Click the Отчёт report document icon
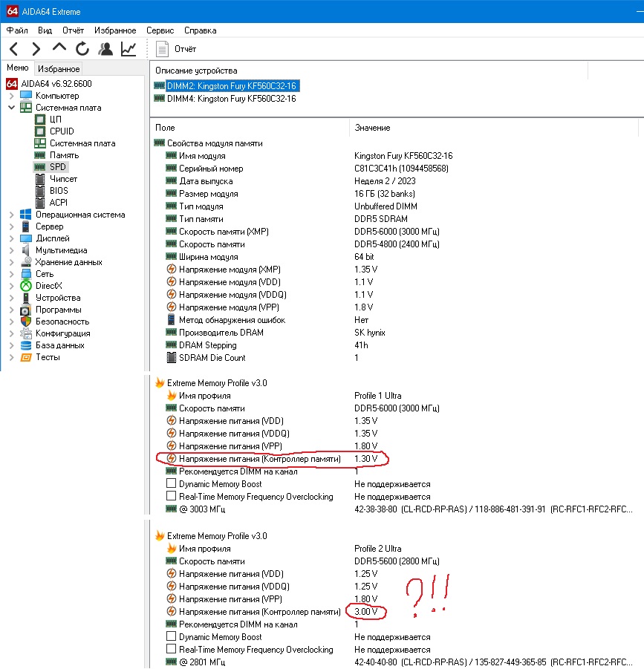The height and width of the screenshot is (669, 644). [162, 49]
